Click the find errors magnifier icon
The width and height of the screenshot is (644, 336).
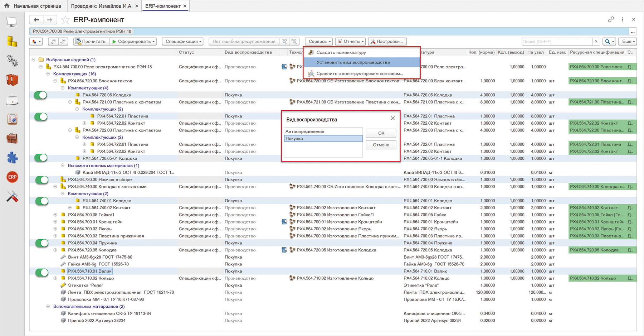pyautogui.click(x=294, y=42)
